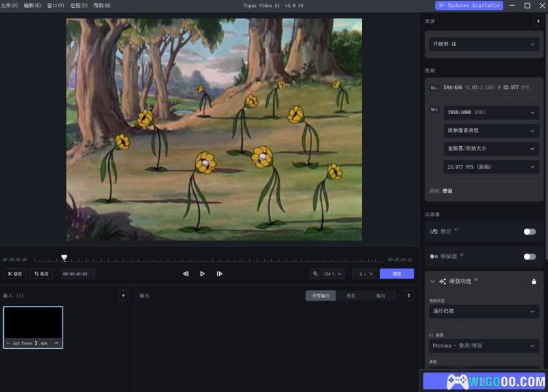Open the 文件(F) menu
Image resolution: width=548 pixels, height=392 pixels.
(9, 5)
